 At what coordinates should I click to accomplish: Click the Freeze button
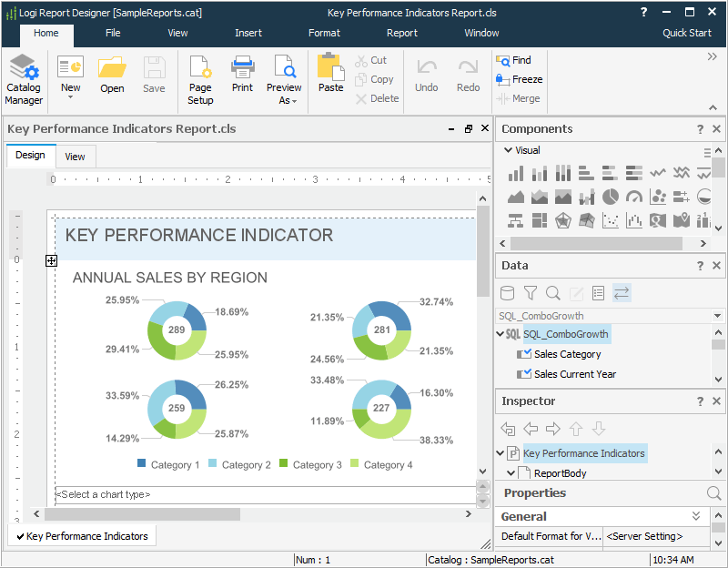coord(519,79)
